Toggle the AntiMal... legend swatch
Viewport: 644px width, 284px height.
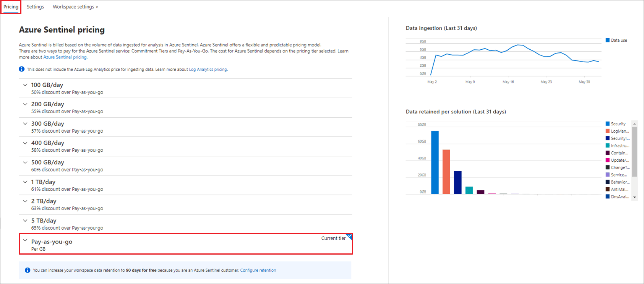point(608,189)
